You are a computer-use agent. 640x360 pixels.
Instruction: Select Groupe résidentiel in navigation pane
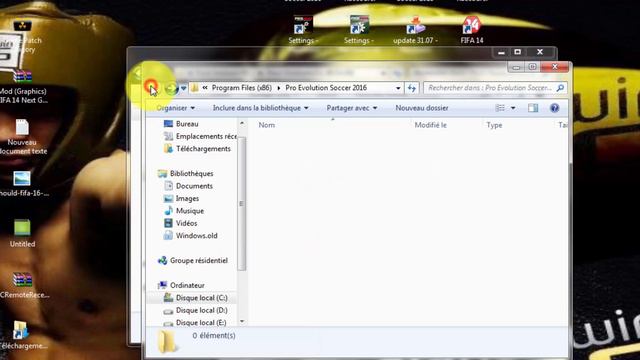(193, 260)
